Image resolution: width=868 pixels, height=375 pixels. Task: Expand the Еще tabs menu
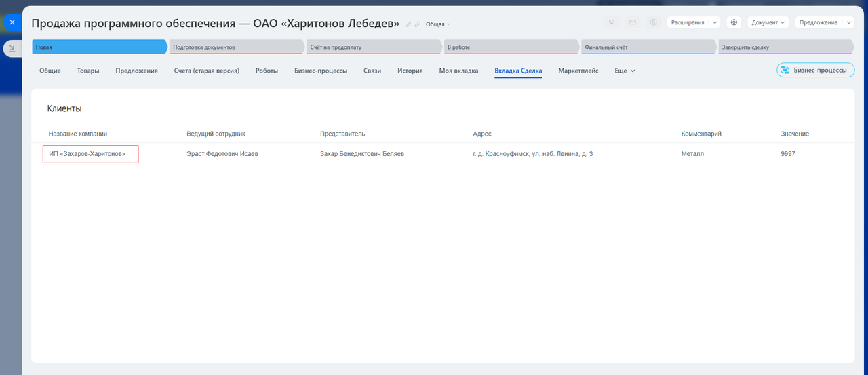tap(625, 71)
